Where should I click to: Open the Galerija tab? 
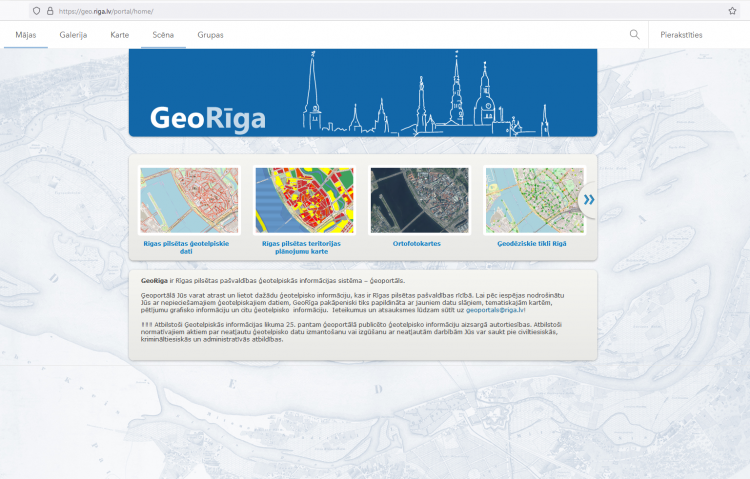click(73, 35)
